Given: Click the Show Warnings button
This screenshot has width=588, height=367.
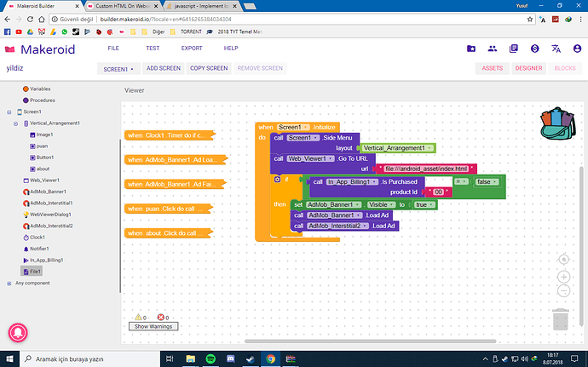Looking at the screenshot, I should click(153, 326).
